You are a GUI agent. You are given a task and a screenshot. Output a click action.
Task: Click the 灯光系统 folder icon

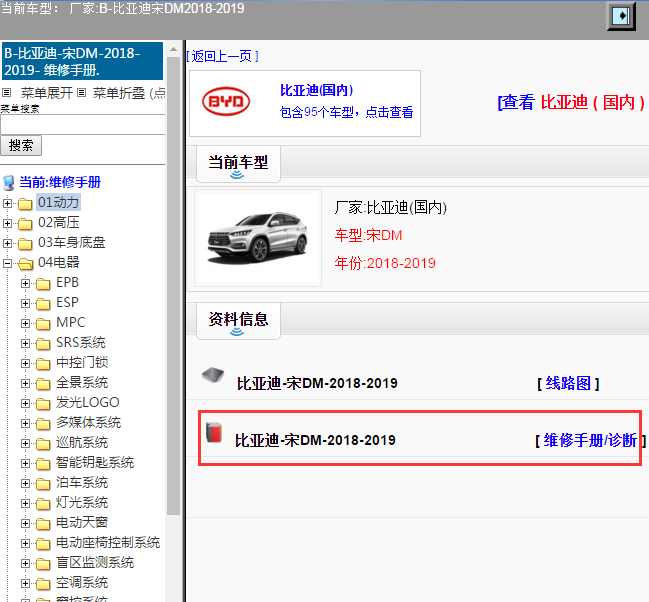coord(43,503)
